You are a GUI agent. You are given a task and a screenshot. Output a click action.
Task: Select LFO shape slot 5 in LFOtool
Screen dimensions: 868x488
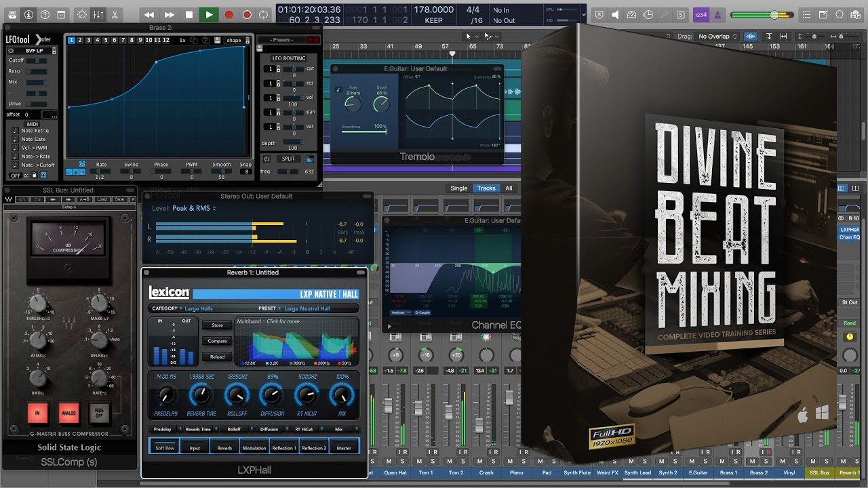(x=105, y=40)
